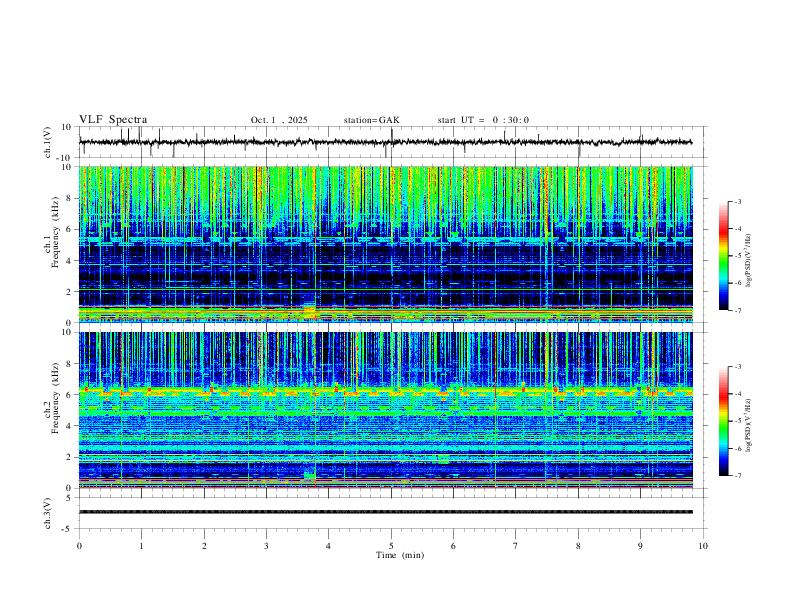This screenshot has width=792, height=612.
Task: Click the time axis tick label "9"
Action: 640,546
